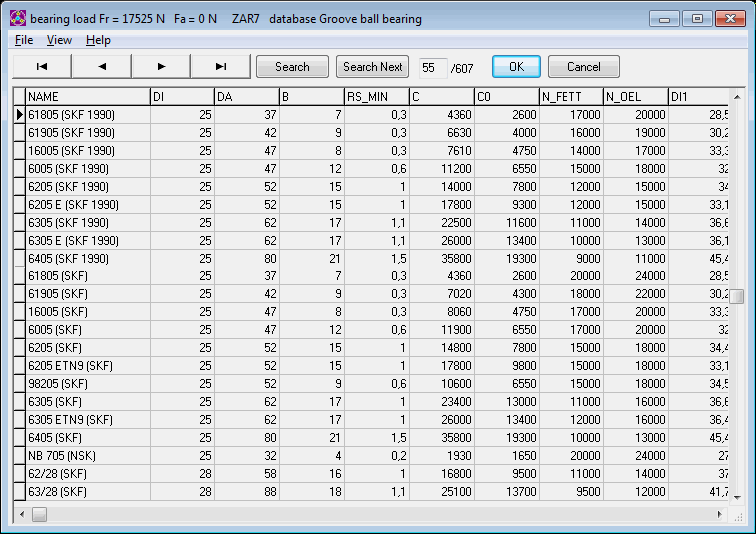The image size is (756, 534).
Task: Click the horizontal scrollbar right arrow
Action: pos(720,515)
